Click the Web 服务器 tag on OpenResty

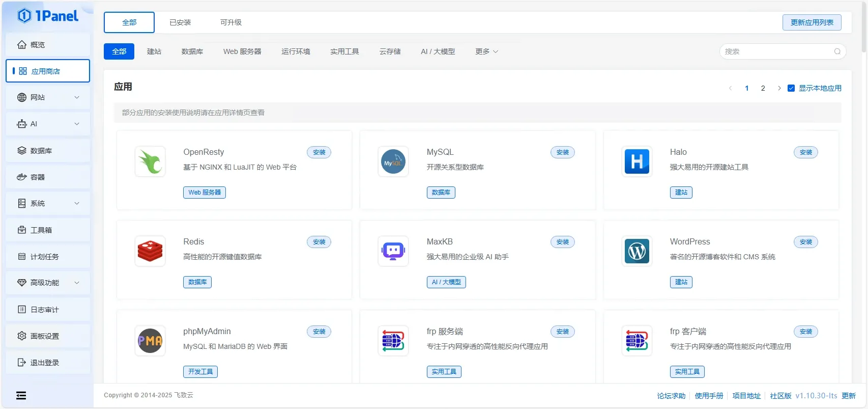pyautogui.click(x=205, y=193)
